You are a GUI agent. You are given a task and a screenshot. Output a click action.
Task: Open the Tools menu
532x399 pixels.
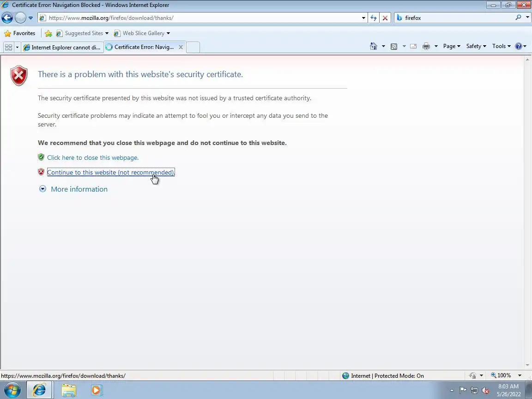[x=501, y=46]
